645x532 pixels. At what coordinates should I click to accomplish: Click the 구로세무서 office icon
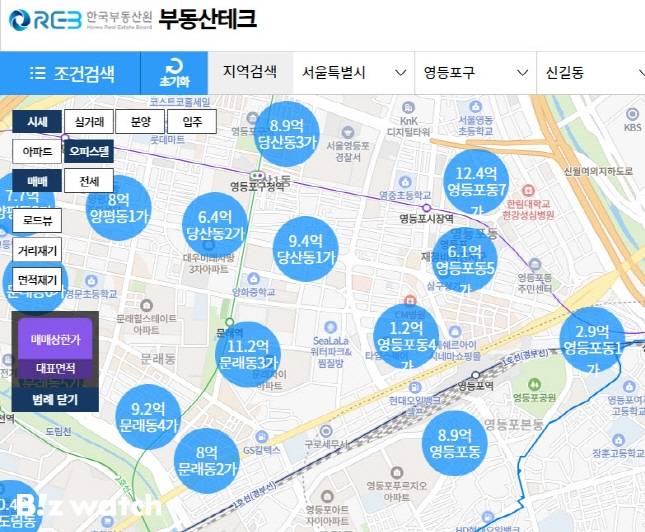pos(326,431)
